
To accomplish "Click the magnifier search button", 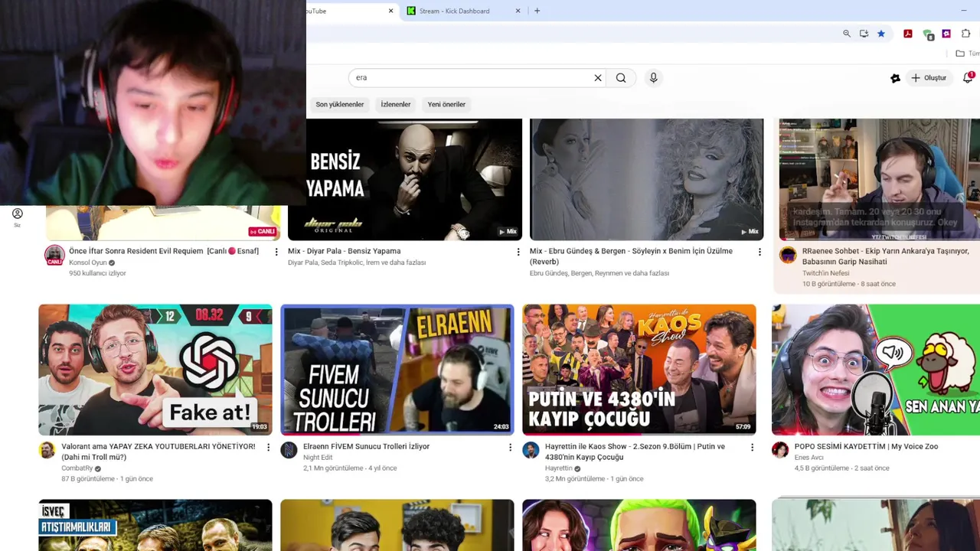I will coord(621,77).
